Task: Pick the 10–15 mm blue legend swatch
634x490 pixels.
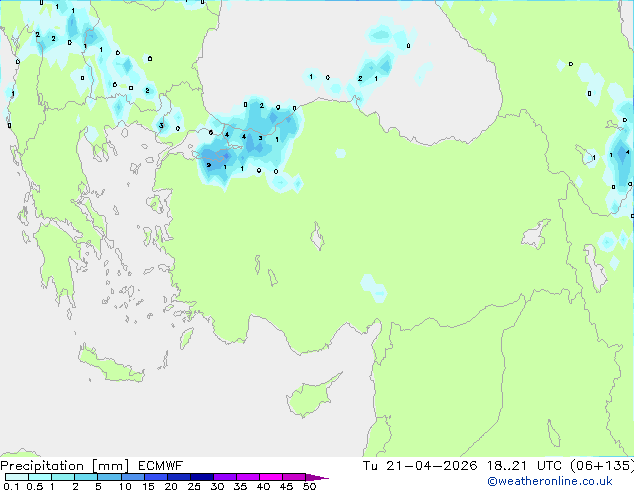Action: (132, 477)
